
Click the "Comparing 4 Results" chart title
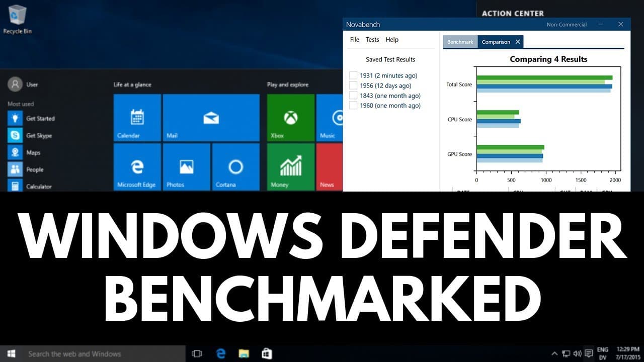(x=548, y=59)
